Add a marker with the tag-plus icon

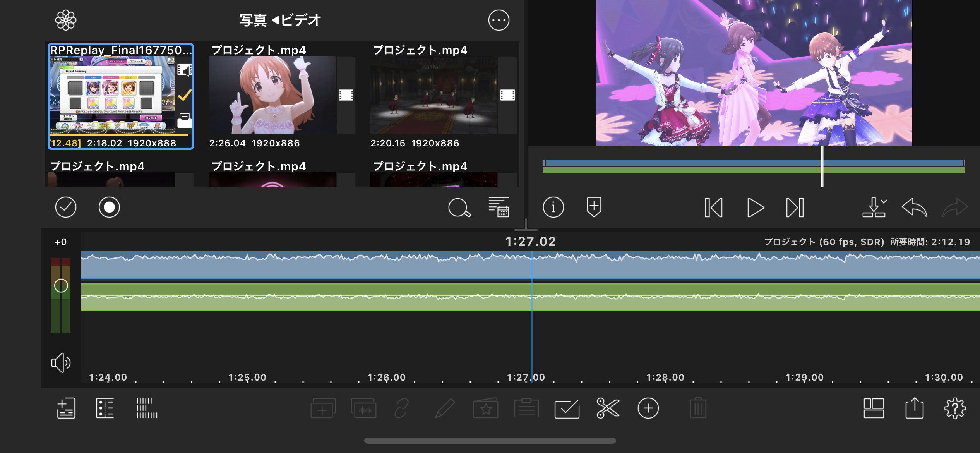594,207
